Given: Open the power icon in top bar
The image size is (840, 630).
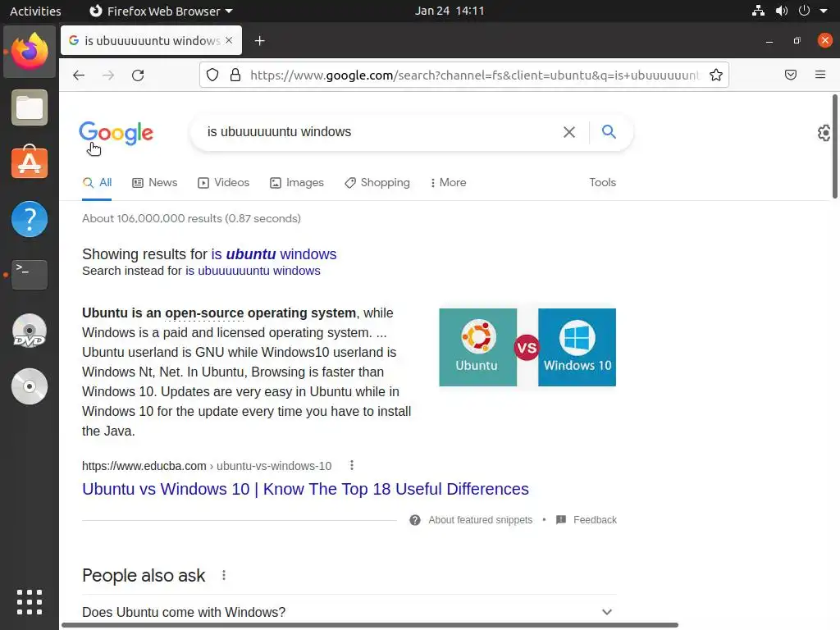Looking at the screenshot, I should [x=804, y=11].
